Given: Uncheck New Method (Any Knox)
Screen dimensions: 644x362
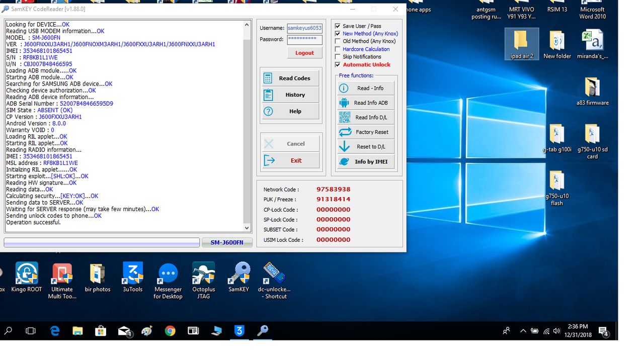Looking at the screenshot, I should click(x=338, y=34).
